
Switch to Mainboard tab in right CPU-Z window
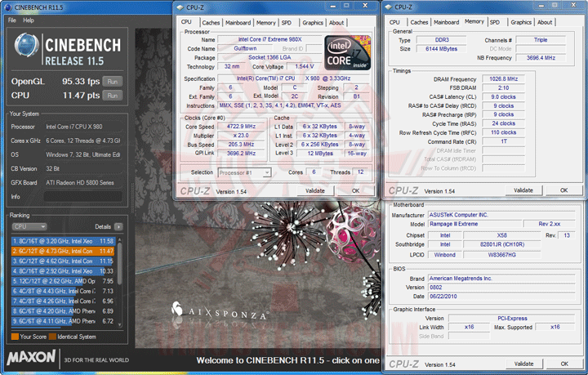coord(446,22)
